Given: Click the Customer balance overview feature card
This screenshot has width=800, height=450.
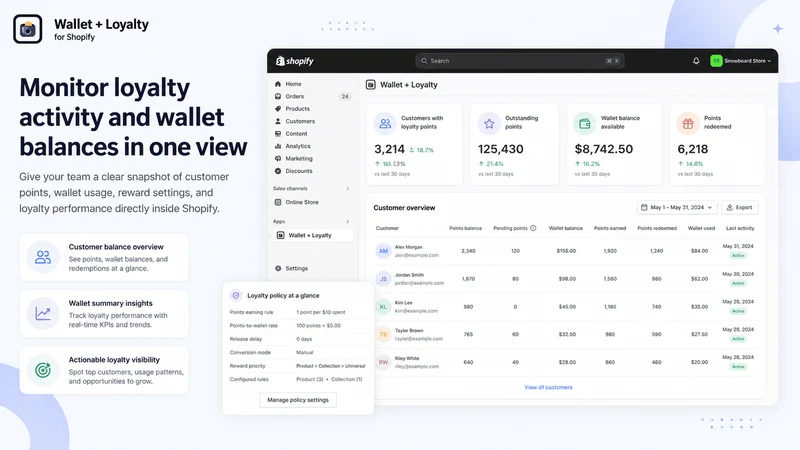Looking at the screenshot, I should (104, 257).
